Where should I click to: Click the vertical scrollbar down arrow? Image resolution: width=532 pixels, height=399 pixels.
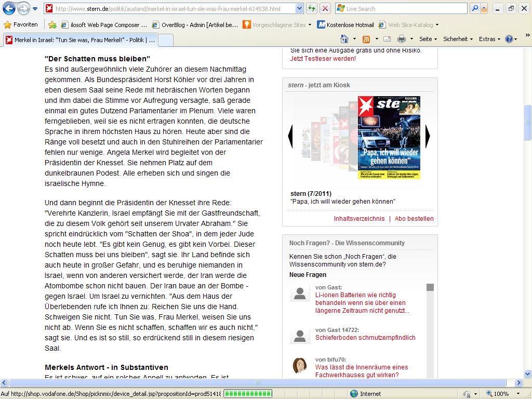tap(528, 374)
